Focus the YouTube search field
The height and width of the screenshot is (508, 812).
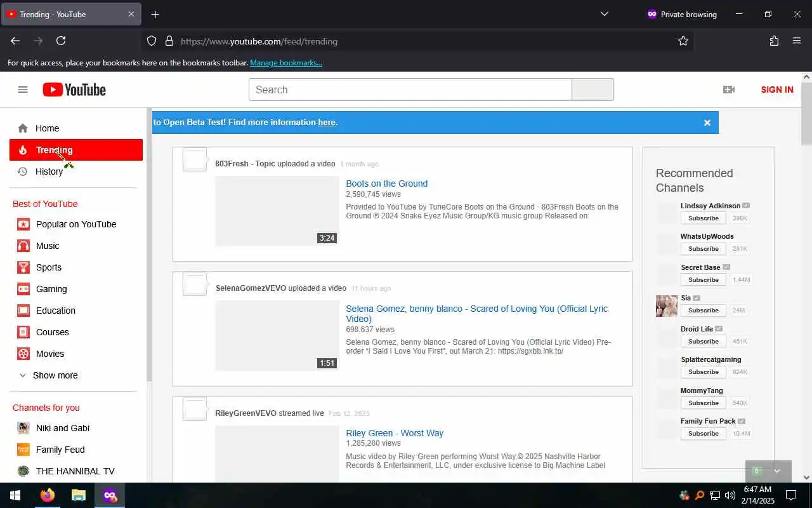pos(410,90)
